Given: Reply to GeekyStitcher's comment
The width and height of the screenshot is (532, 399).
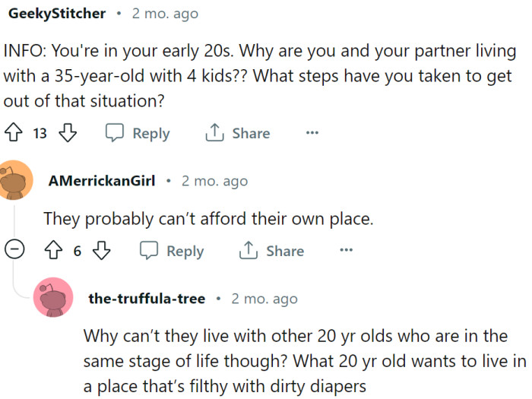Looking at the screenshot, I should click(x=138, y=133).
